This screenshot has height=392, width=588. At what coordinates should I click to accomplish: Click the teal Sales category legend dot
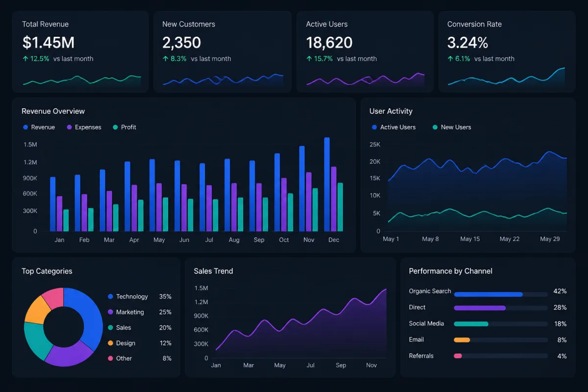(110, 328)
